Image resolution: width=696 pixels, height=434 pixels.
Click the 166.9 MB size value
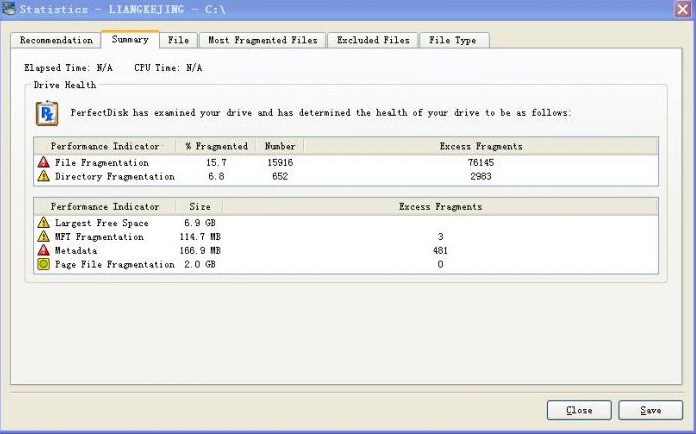[200, 250]
